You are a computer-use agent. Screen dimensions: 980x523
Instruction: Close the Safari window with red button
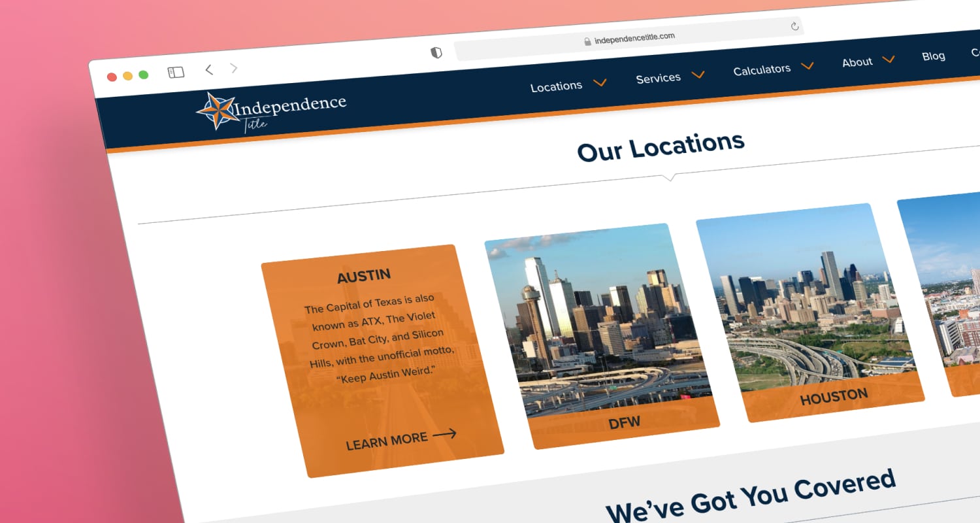tap(112, 77)
